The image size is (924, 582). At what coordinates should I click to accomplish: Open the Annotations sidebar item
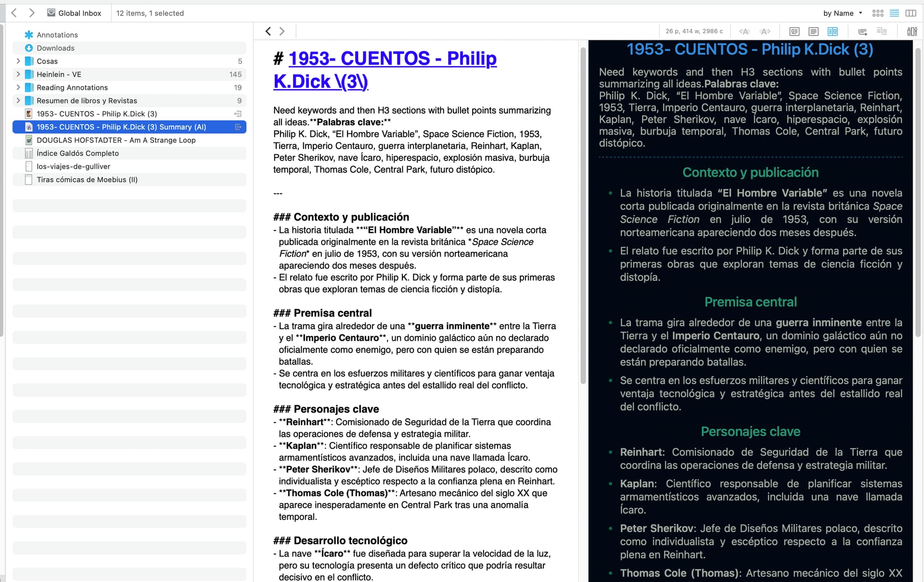tap(57, 35)
